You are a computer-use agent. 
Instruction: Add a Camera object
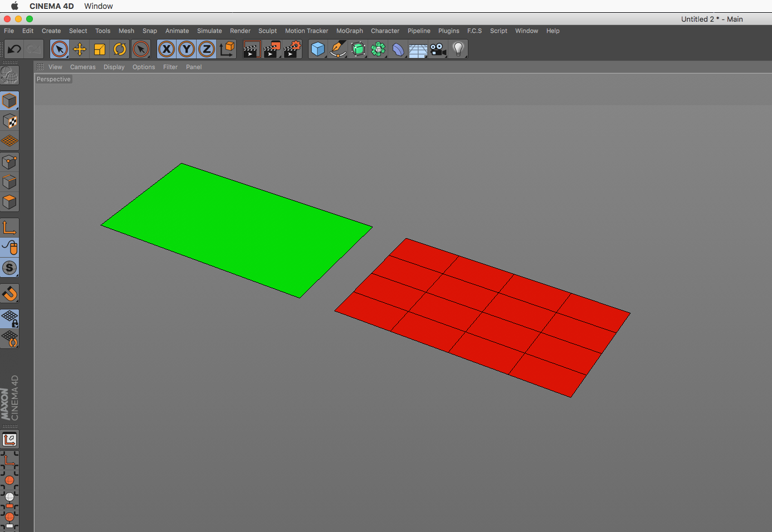point(438,49)
